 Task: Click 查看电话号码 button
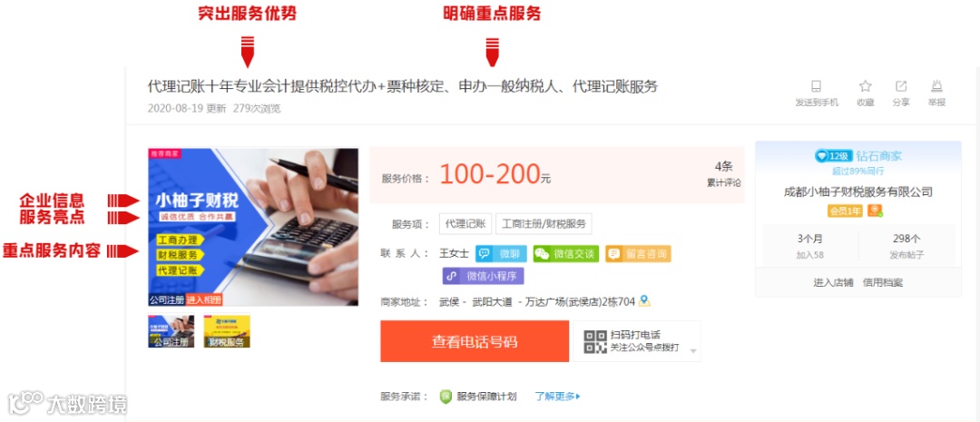pos(475,341)
